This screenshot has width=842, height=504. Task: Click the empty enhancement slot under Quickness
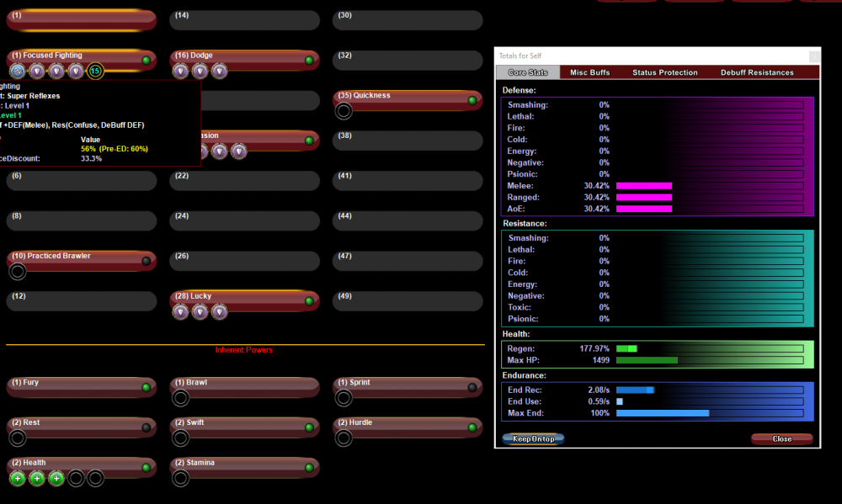(x=344, y=111)
